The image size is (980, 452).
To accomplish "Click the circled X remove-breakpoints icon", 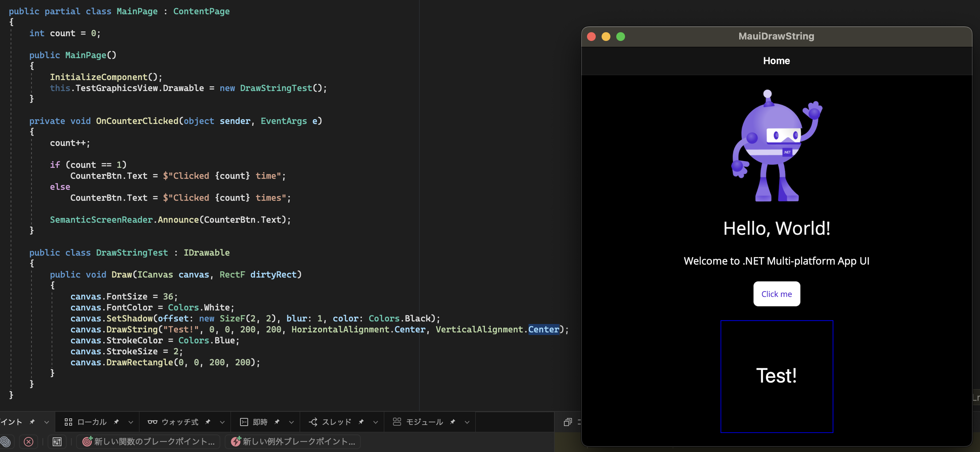I will point(29,441).
